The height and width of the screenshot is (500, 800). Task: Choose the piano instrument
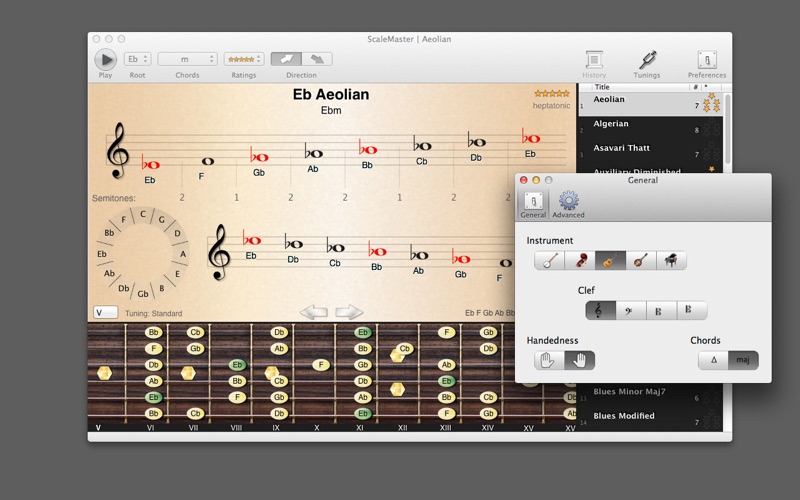tap(671, 261)
